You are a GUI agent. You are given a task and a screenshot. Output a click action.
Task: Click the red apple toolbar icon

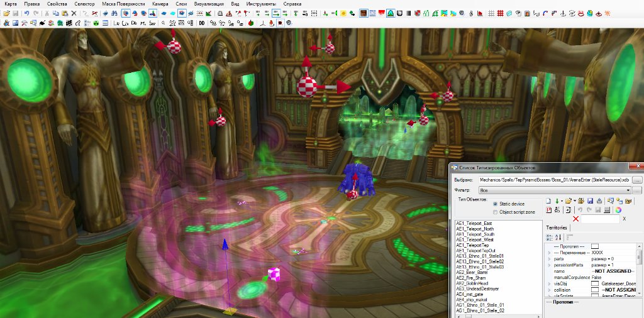click(x=250, y=23)
